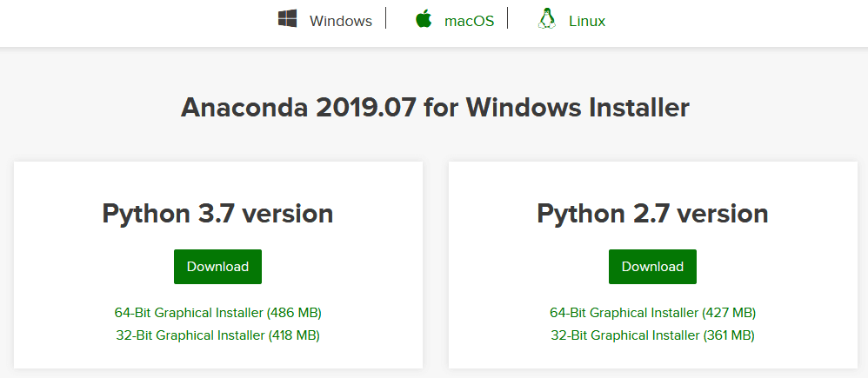The height and width of the screenshot is (378, 868).
Task: Switch to the Windows installer tab
Action: [x=340, y=21]
